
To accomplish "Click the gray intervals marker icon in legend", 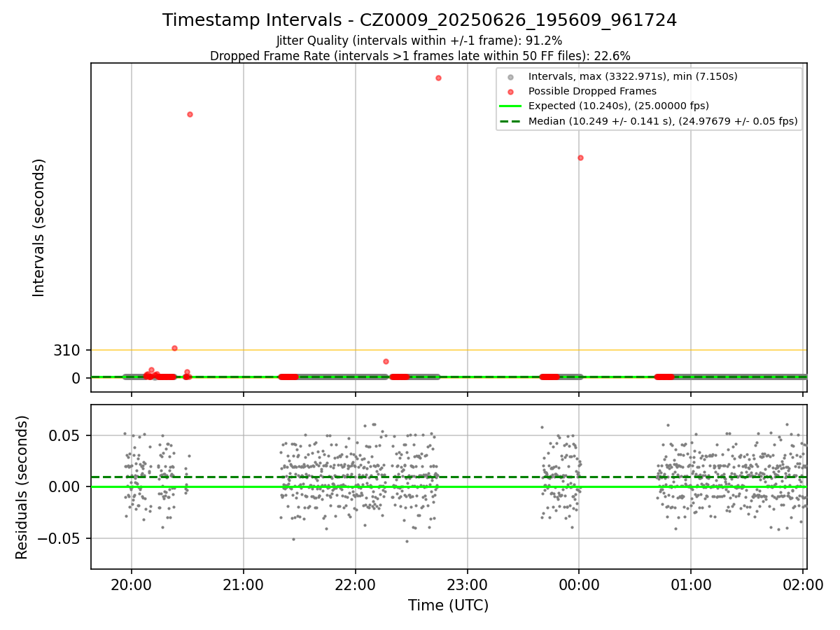I will [x=511, y=77].
